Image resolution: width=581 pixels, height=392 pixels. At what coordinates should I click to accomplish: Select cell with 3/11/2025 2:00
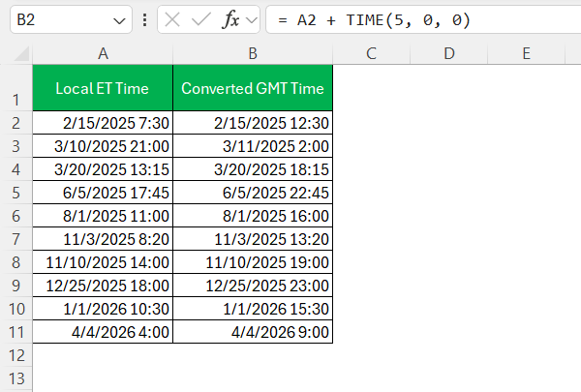253,146
